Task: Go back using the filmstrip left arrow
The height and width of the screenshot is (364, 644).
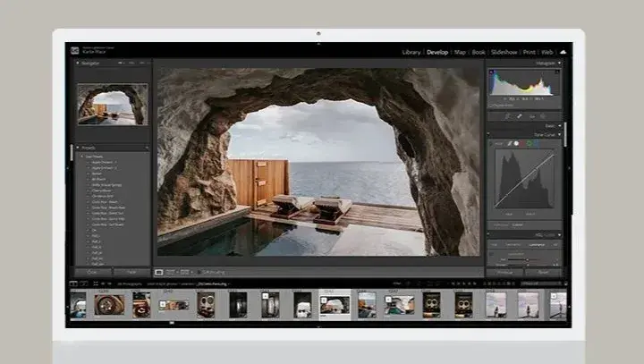Action: point(103,284)
